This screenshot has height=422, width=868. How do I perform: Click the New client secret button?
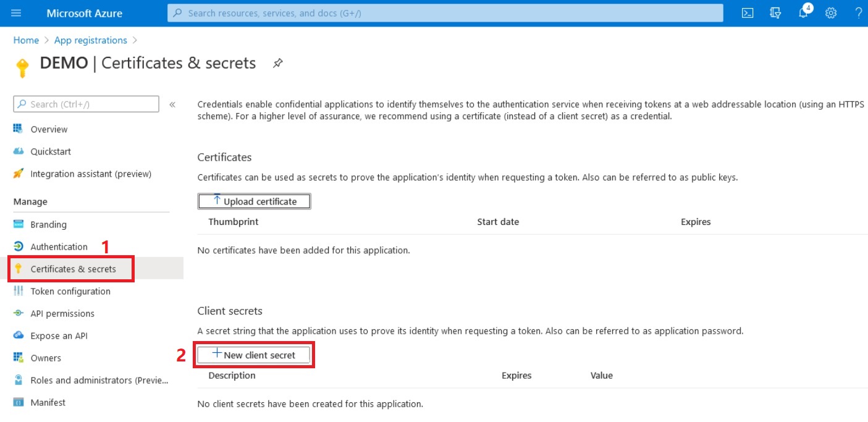pyautogui.click(x=254, y=355)
